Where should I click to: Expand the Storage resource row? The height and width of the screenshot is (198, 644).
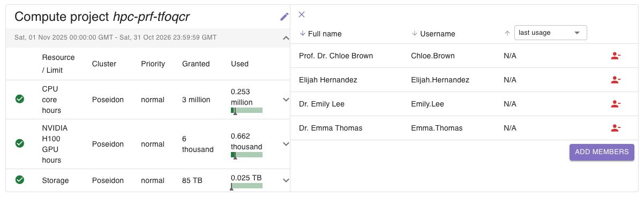coord(286,180)
